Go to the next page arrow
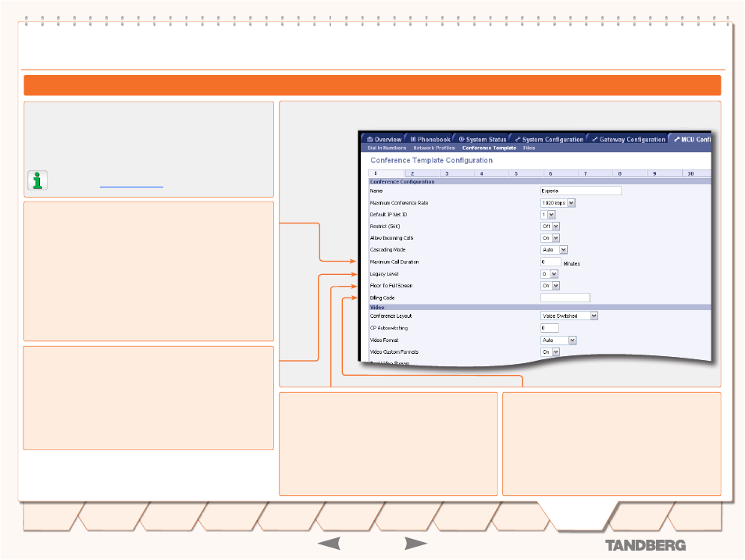 415,544
